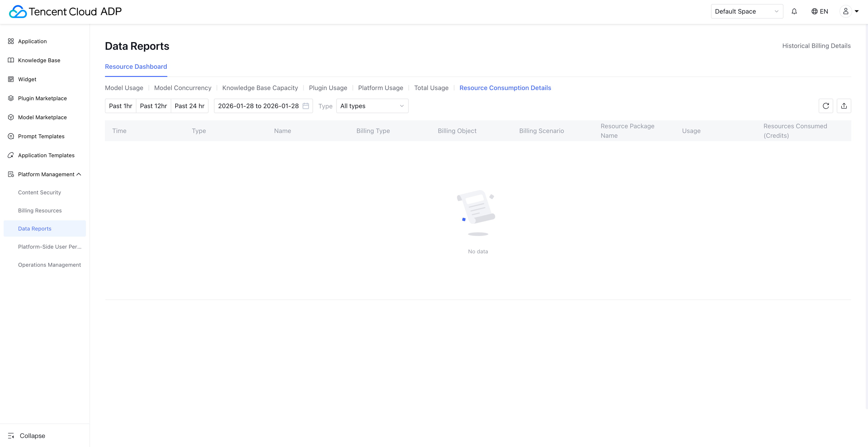This screenshot has width=868, height=447.
Task: Click the refresh icon button
Action: 825,106
